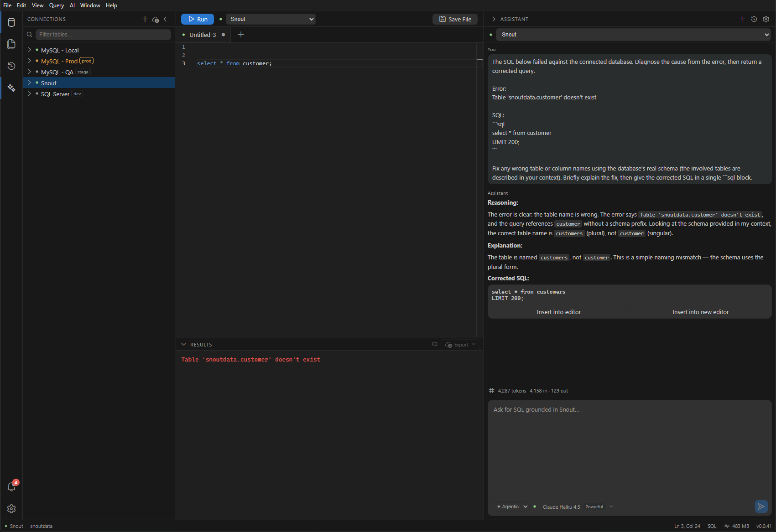776x532 pixels.
Task: Add a new query tab
Action: coord(241,35)
